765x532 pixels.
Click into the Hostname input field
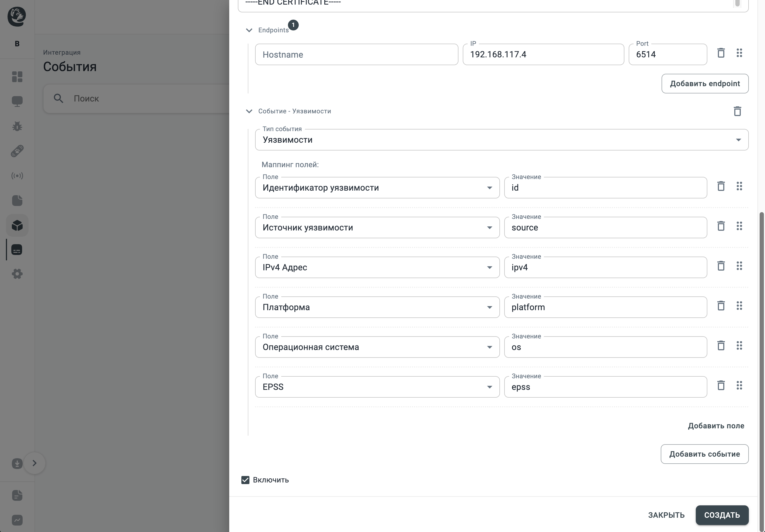(356, 55)
